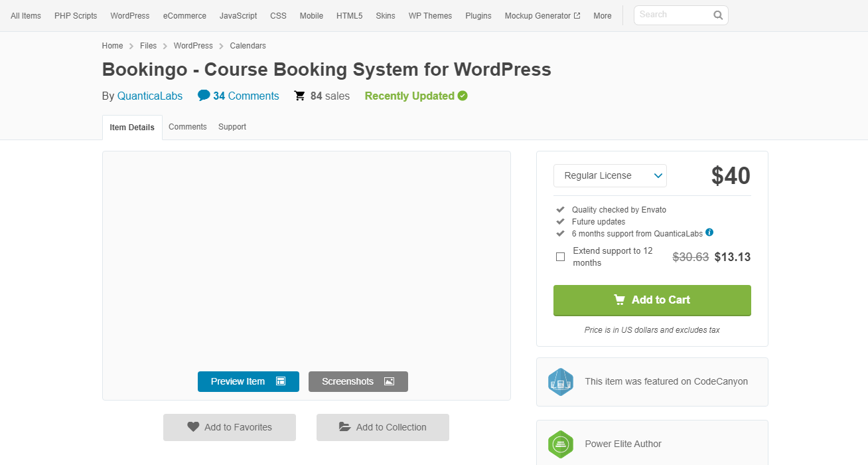The height and width of the screenshot is (465, 868).
Task: Click the search magnifier icon
Action: (718, 15)
